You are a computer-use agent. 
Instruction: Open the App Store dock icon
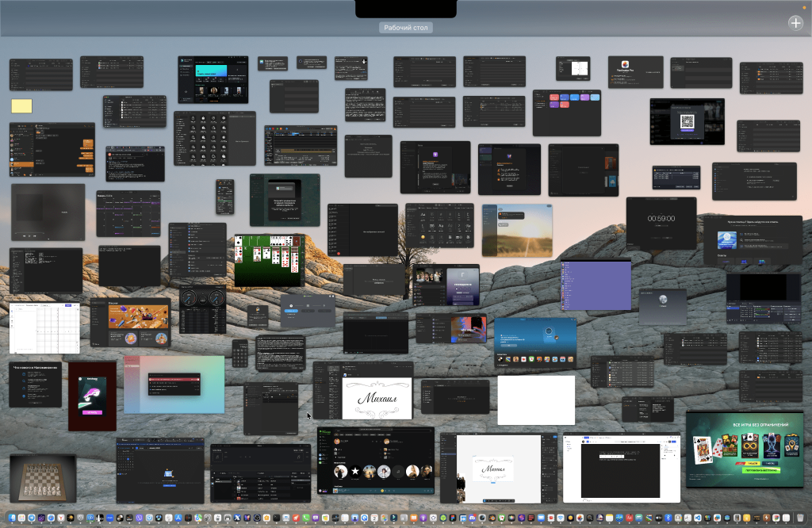pyautogui.click(x=178, y=518)
